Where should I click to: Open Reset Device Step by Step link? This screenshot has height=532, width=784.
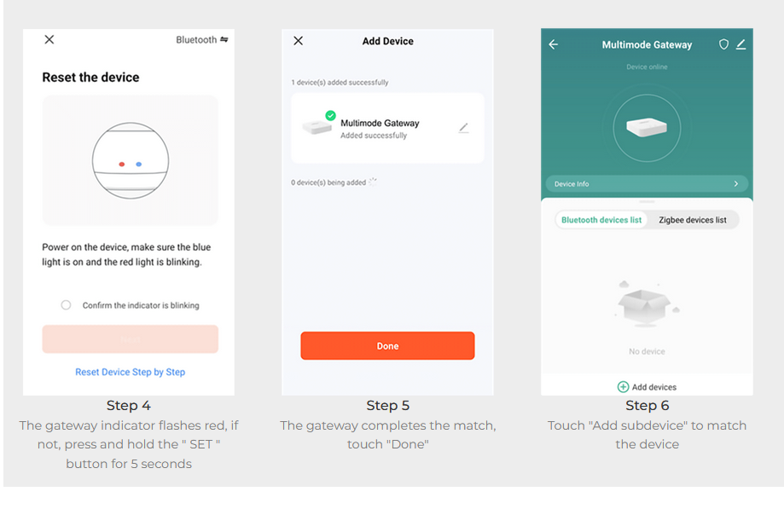[130, 372]
